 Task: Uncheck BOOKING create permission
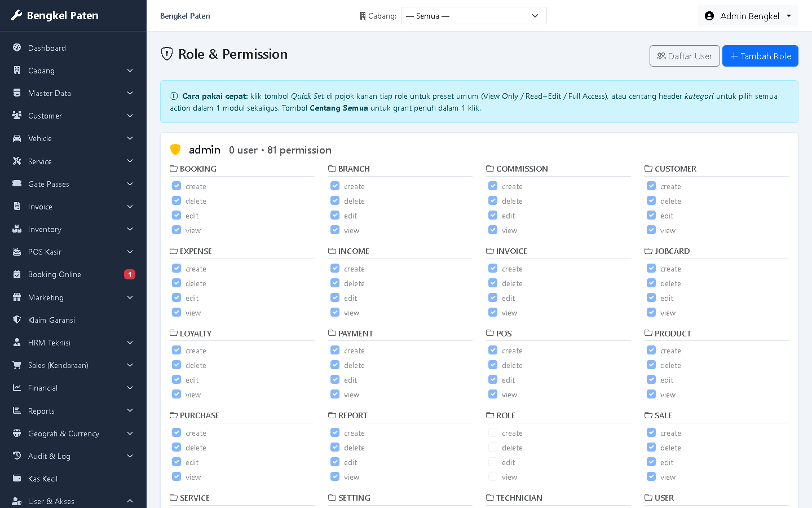[x=176, y=186]
